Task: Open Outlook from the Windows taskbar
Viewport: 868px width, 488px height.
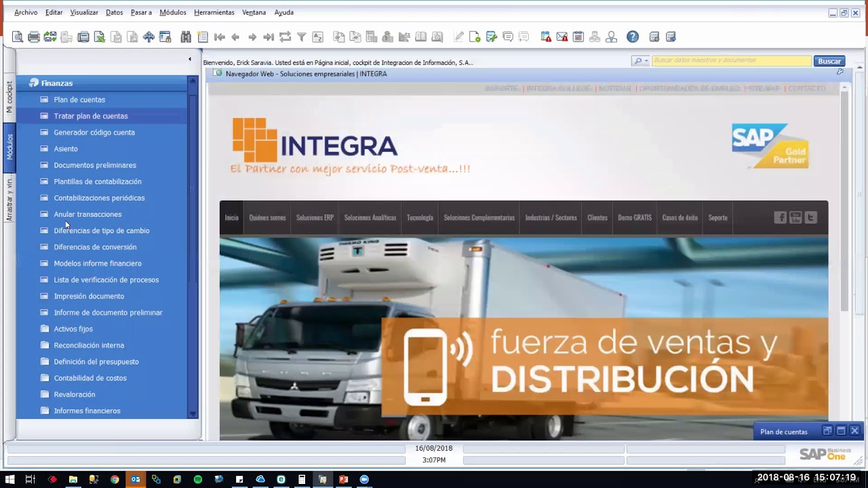Action: click(136, 479)
